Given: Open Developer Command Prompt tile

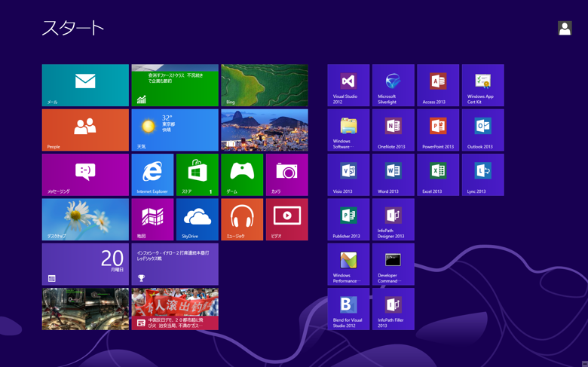Looking at the screenshot, I should click(x=394, y=265).
